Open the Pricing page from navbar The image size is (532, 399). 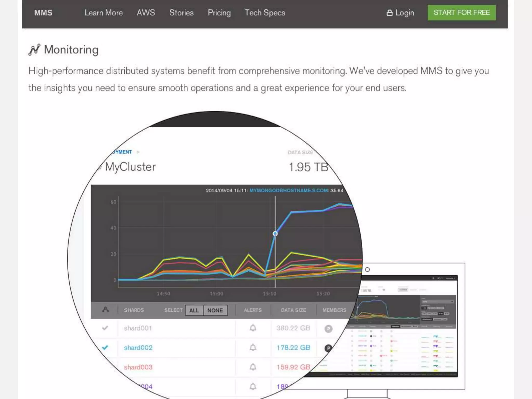click(219, 13)
